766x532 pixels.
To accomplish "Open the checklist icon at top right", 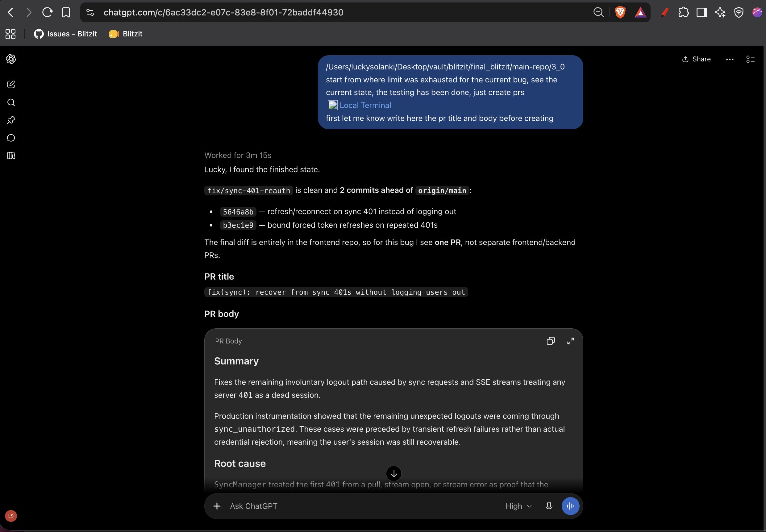I will tap(750, 59).
